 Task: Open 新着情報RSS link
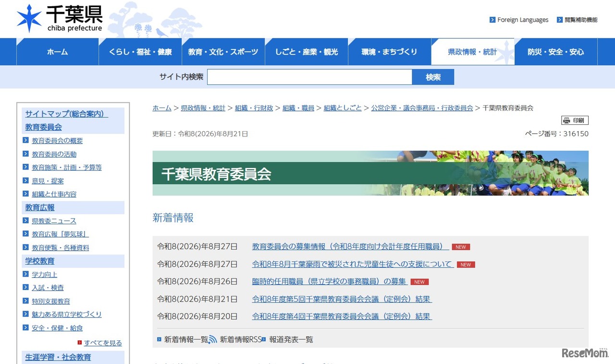241,340
